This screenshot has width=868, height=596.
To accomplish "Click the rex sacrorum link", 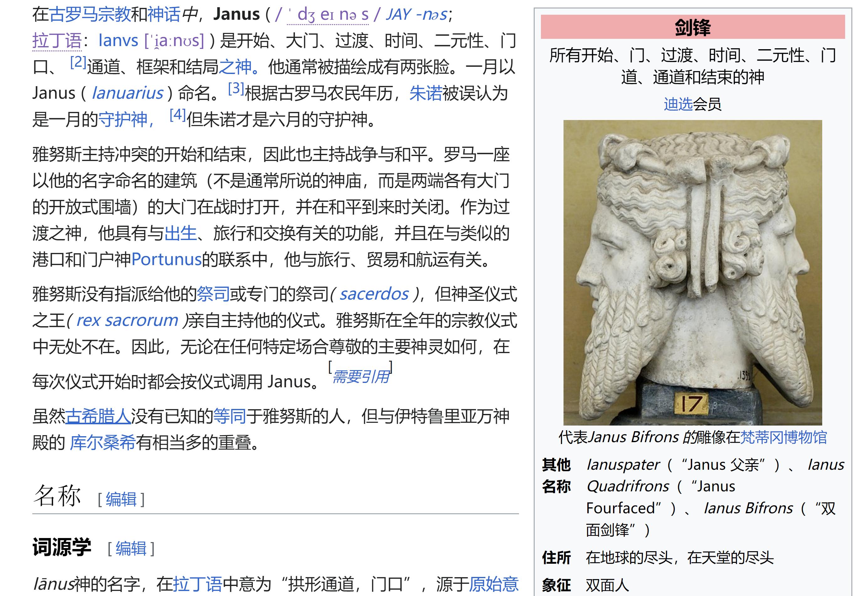I will coord(127,321).
